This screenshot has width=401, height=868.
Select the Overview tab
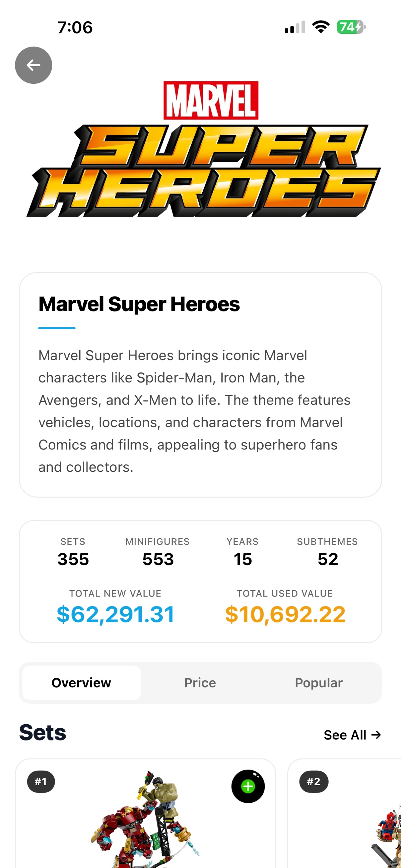pos(82,683)
